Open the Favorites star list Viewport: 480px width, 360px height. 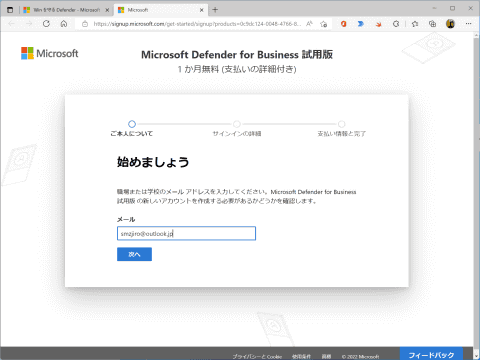pyautogui.click(x=415, y=24)
